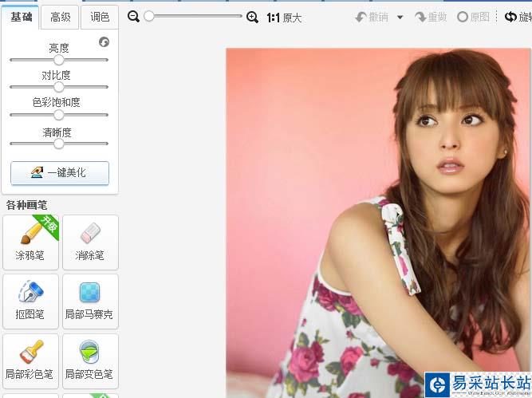Toggle the 原图 original view button
Viewport: 532px width, 398px height.
(473, 17)
